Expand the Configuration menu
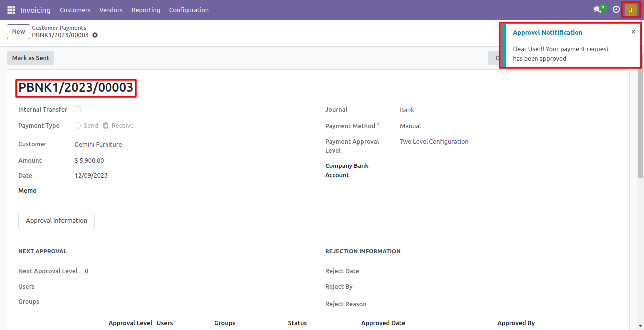 click(189, 10)
